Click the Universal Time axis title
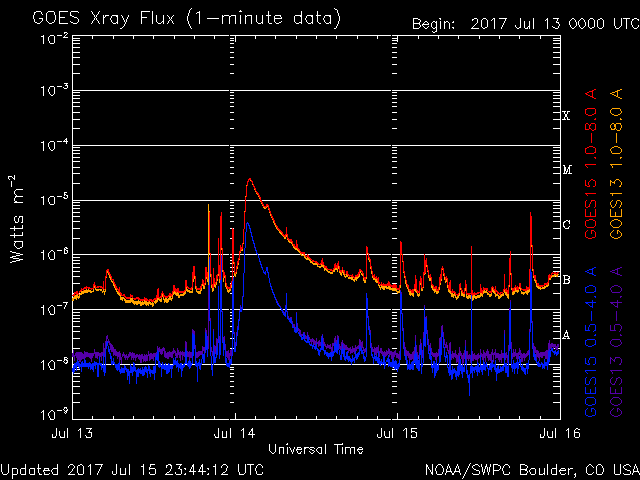The image size is (640, 480). (x=315, y=449)
